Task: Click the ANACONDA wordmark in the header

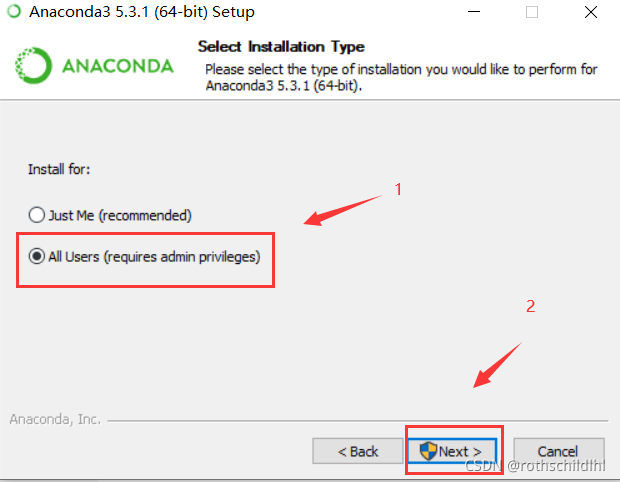Action: (118, 66)
